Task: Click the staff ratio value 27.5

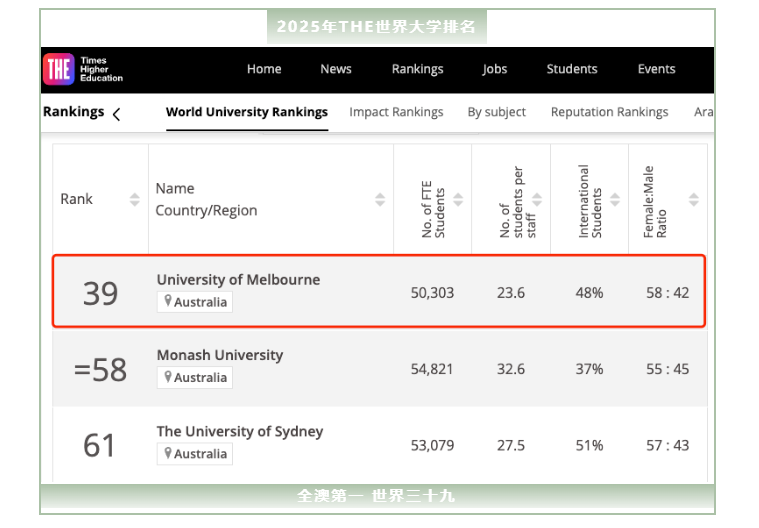Action: (511, 445)
